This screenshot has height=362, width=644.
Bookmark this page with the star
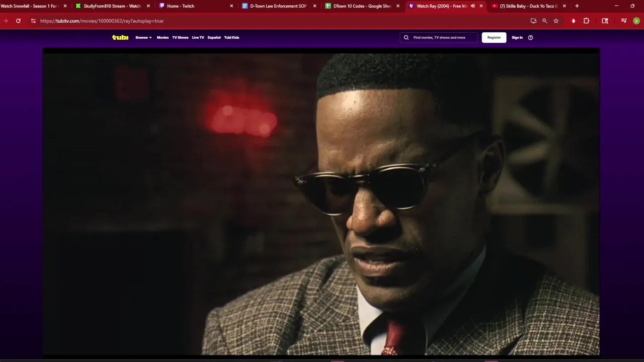pyautogui.click(x=556, y=21)
